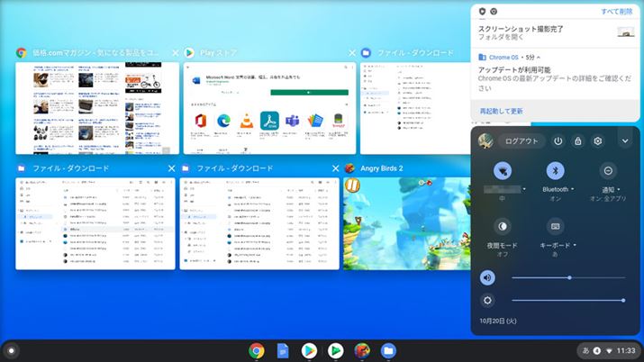Viewport: 644px width, 362px height.
Task: Expand the キーボード label dropdown
Action: pyautogui.click(x=558, y=245)
